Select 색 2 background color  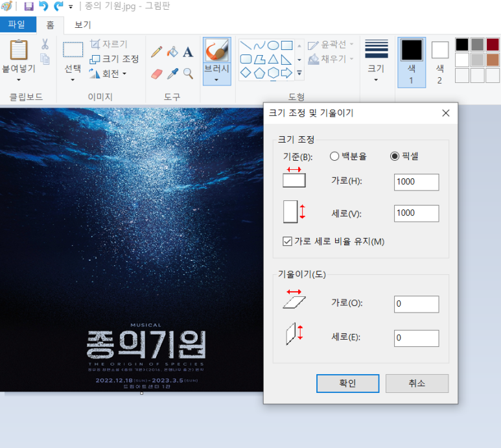pyautogui.click(x=439, y=62)
